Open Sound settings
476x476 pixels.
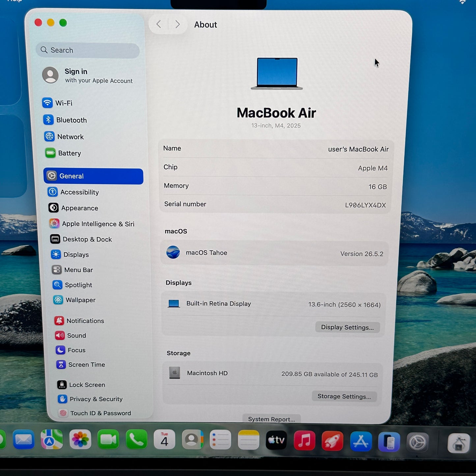click(71, 335)
